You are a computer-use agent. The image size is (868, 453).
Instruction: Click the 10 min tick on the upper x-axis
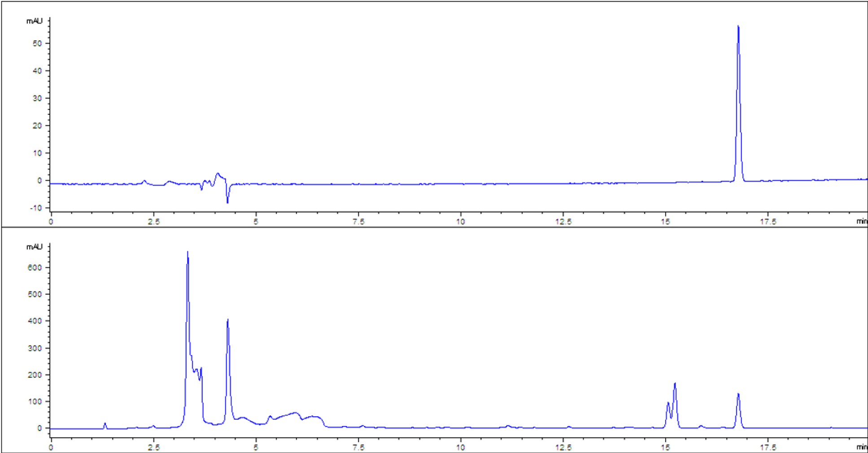click(460, 222)
